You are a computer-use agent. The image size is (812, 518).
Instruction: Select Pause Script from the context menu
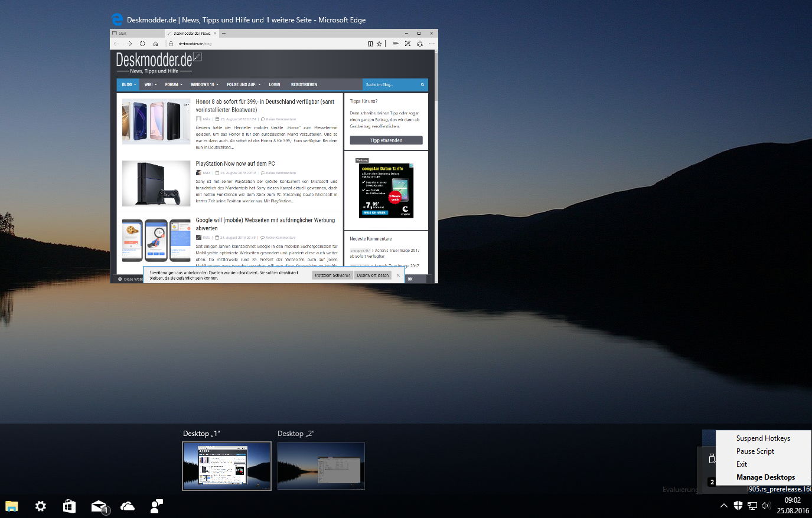pyautogui.click(x=763, y=451)
